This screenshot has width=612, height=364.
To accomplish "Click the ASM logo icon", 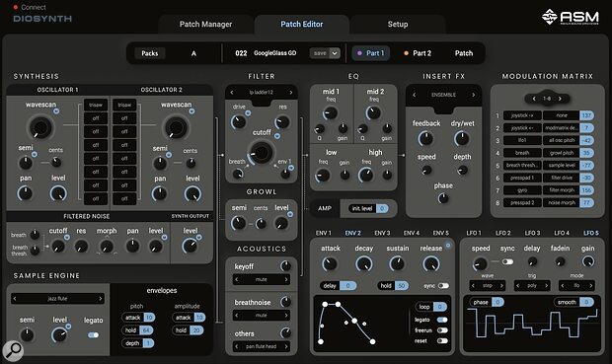I will [x=549, y=17].
